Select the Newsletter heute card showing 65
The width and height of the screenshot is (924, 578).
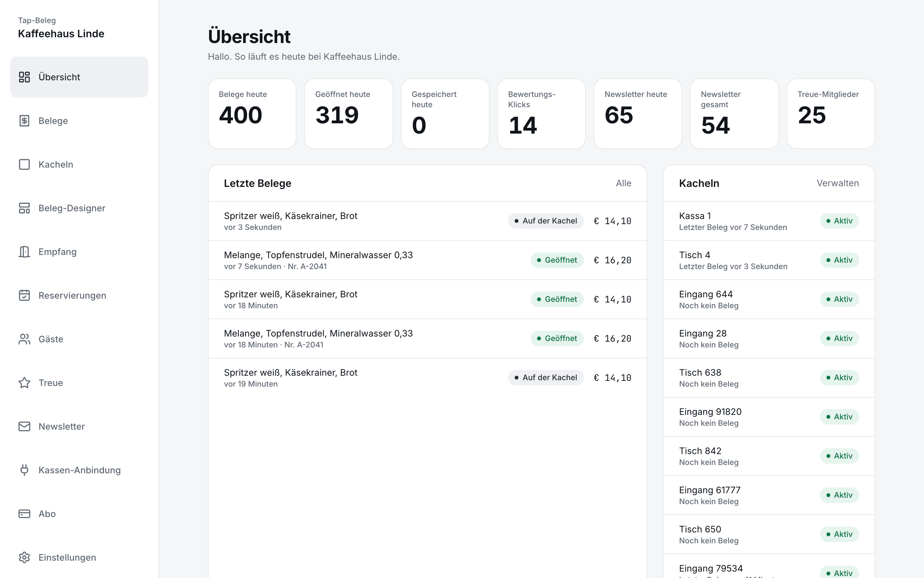click(x=637, y=114)
